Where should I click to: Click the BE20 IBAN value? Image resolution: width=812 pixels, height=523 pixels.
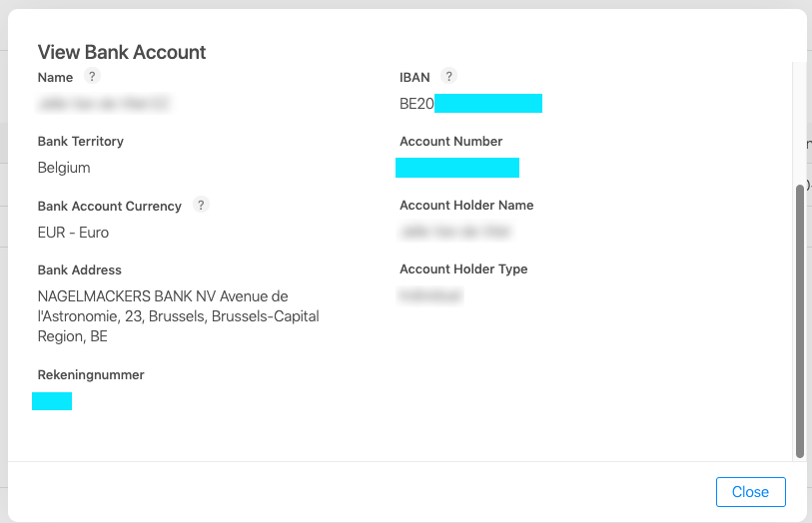click(470, 104)
